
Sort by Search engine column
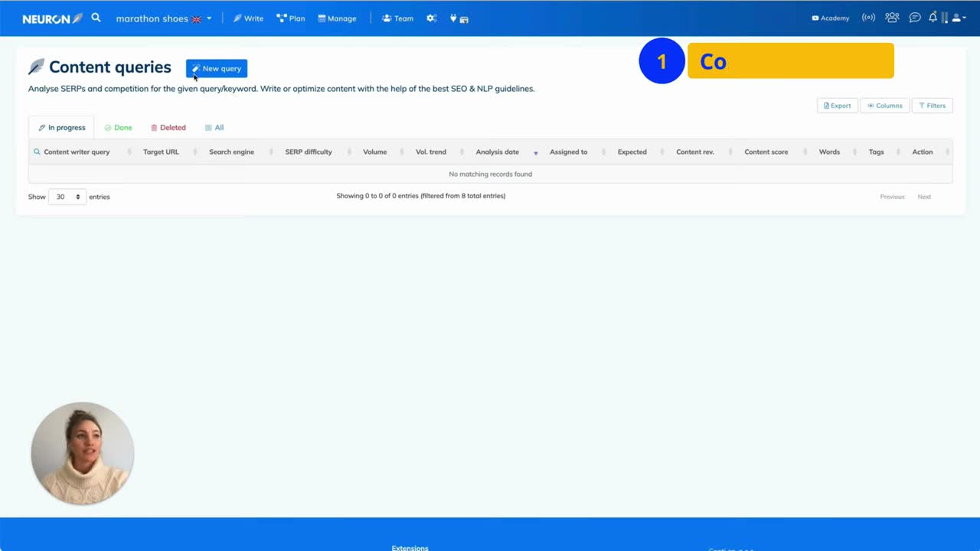[237, 152]
